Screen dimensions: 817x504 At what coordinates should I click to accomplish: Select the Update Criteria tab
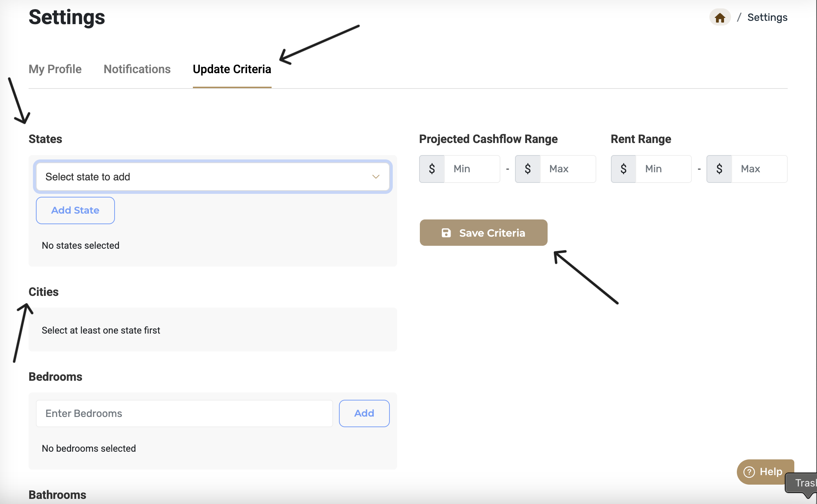tap(232, 69)
